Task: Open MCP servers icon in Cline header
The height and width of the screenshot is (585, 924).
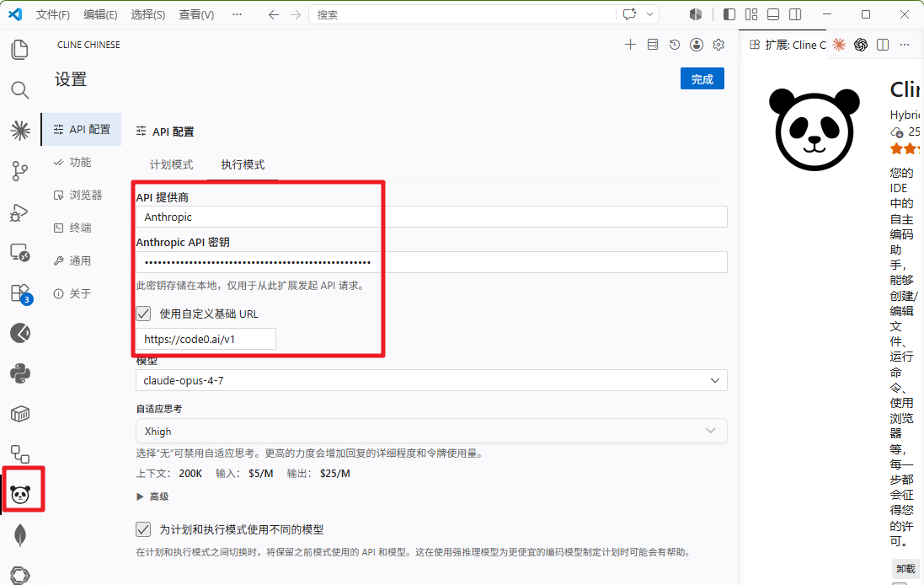Action: pos(653,45)
